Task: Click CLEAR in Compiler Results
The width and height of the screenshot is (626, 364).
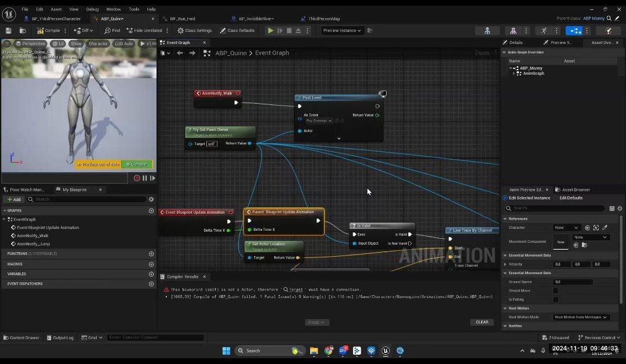Action: point(482,322)
